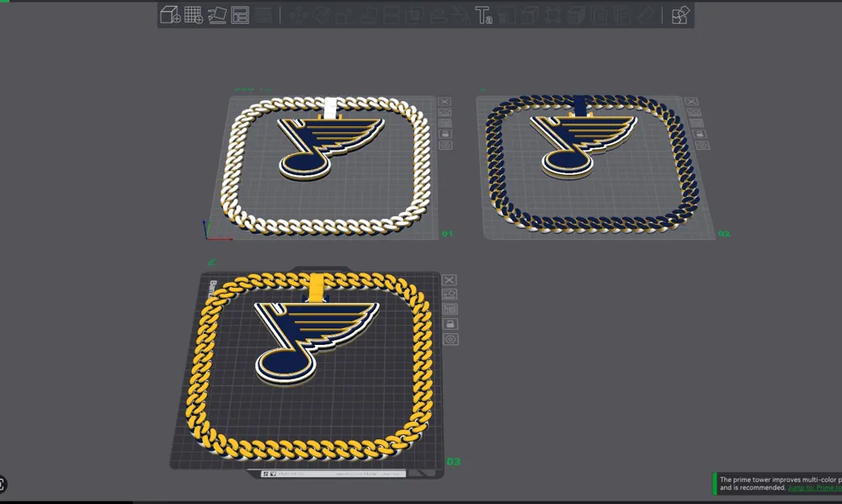Click the Add model cube icon
This screenshot has height=504, width=842.
point(170,15)
